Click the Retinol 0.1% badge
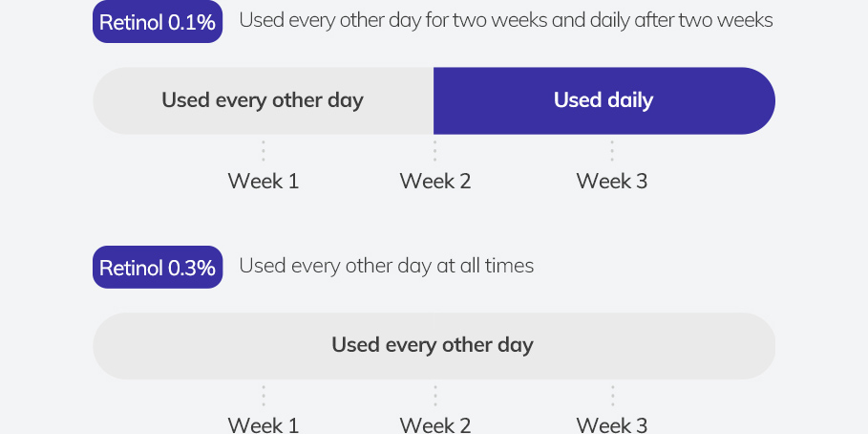This screenshot has height=434, width=868. (x=158, y=22)
